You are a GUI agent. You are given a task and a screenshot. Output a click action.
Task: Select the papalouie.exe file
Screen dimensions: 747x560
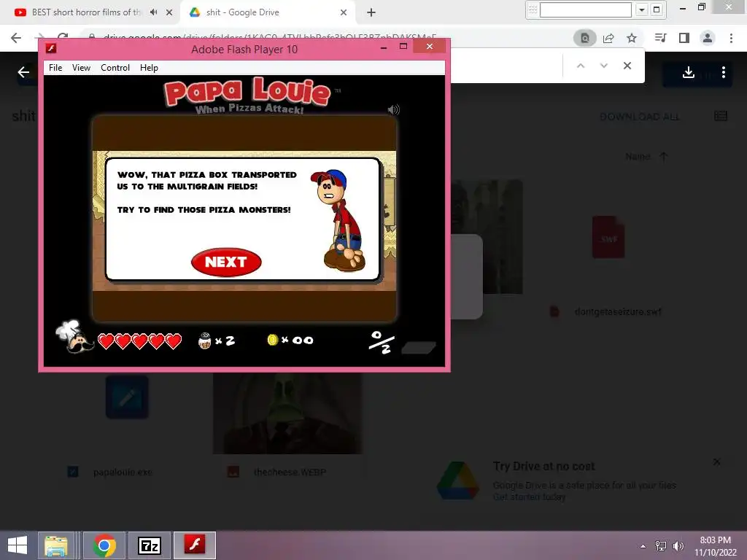(123, 472)
